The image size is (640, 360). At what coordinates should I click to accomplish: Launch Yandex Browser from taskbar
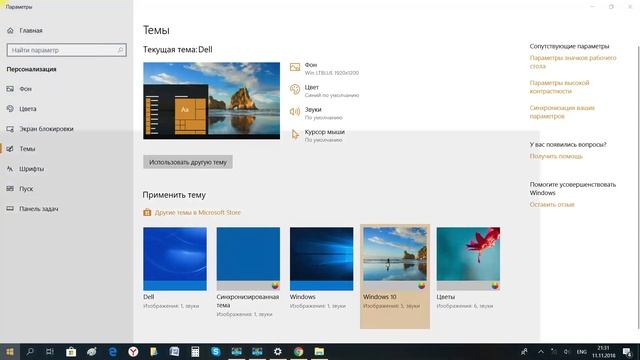pos(133,351)
